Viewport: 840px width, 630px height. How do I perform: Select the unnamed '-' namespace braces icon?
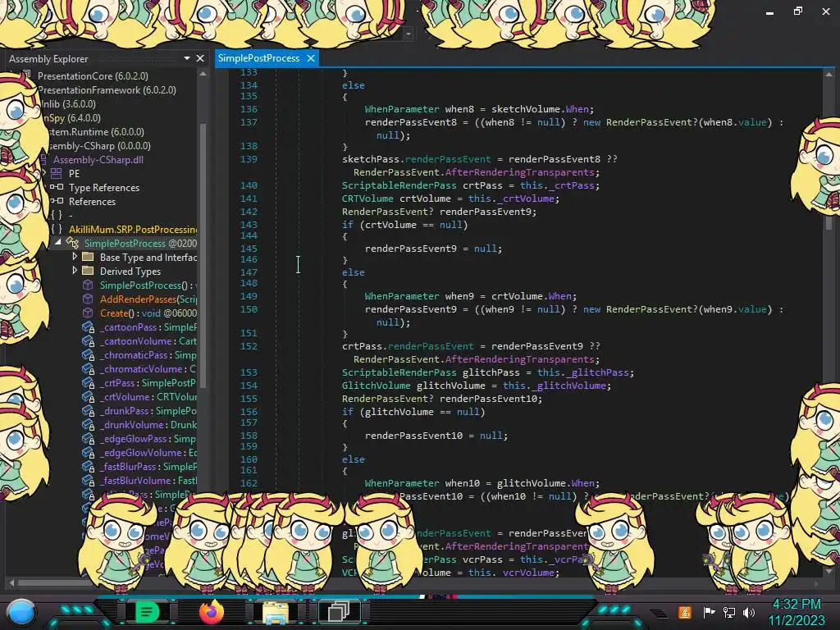(57, 216)
